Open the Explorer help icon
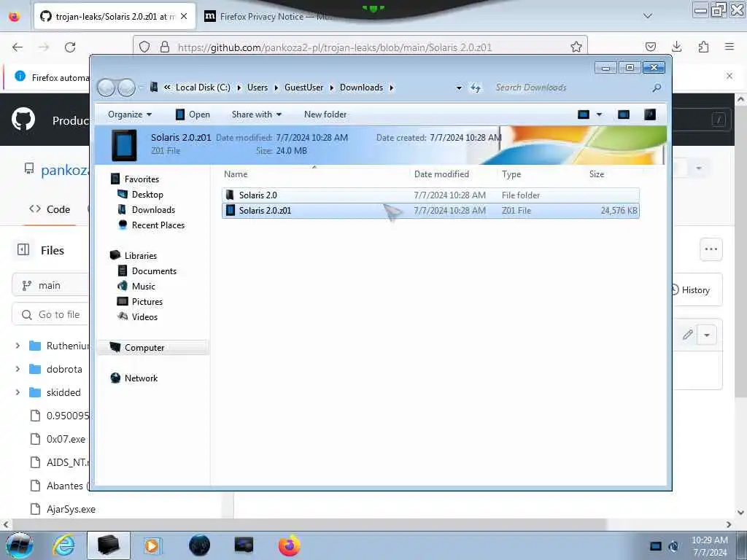This screenshot has height=560, width=747. coord(650,114)
